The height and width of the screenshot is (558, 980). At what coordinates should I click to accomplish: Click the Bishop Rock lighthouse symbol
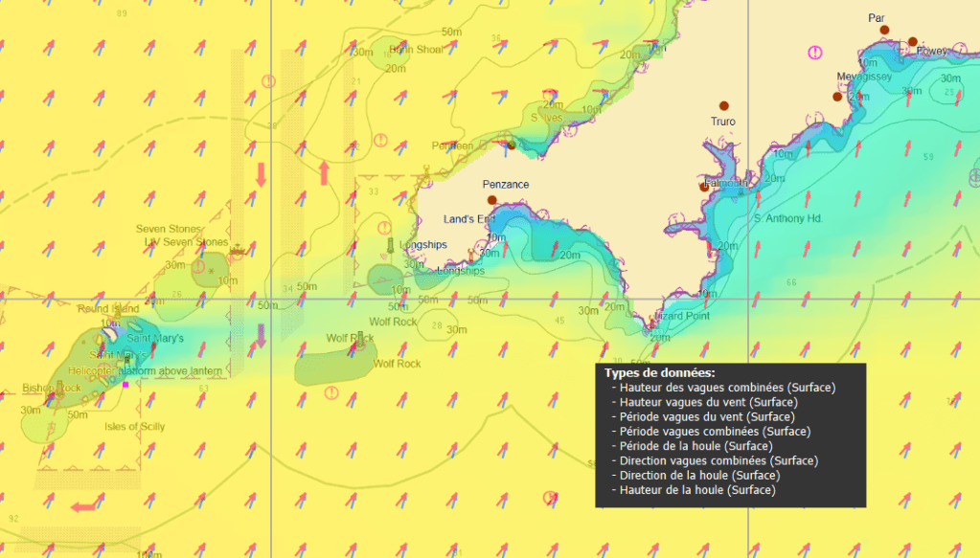tap(61, 388)
